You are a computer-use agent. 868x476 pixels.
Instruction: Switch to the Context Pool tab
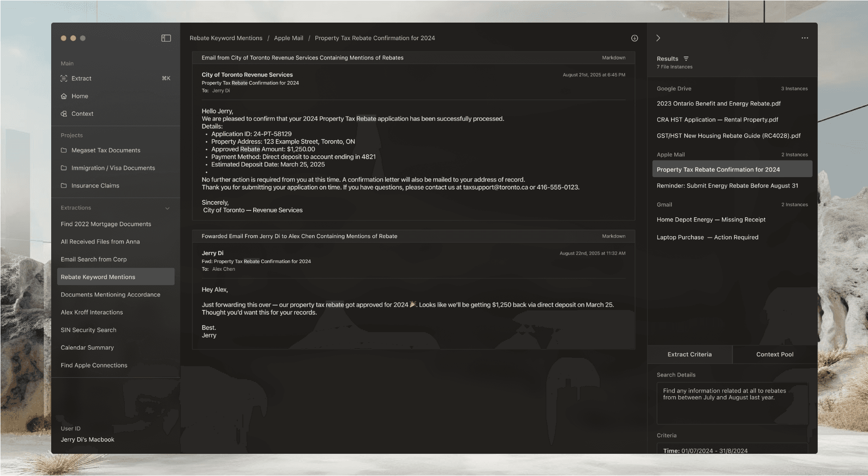click(x=775, y=354)
